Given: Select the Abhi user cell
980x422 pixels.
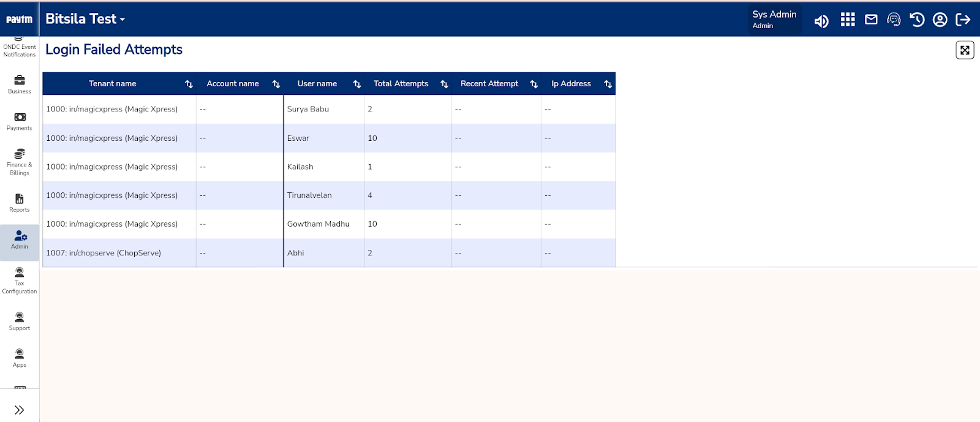Looking at the screenshot, I should (324, 253).
